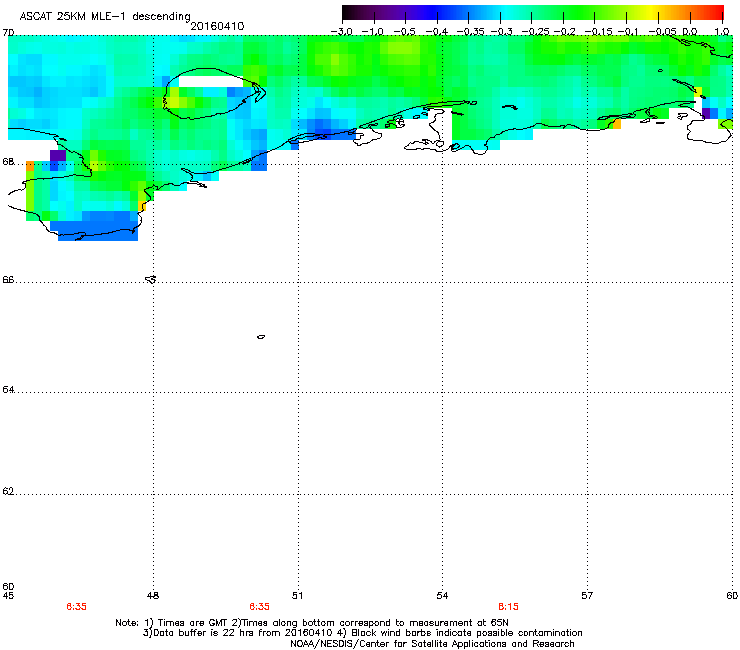740x650 pixels.
Task: Click the red 8:15 time label
Action: click(508, 607)
